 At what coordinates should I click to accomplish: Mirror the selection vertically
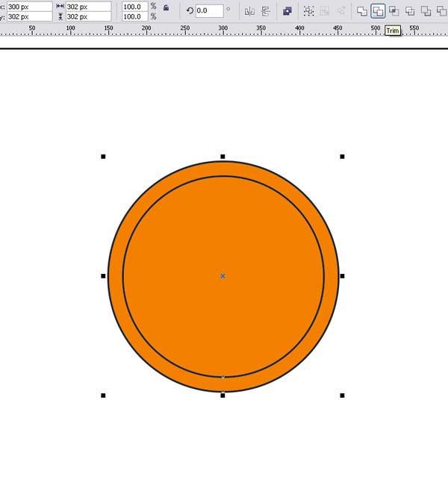tap(266, 11)
